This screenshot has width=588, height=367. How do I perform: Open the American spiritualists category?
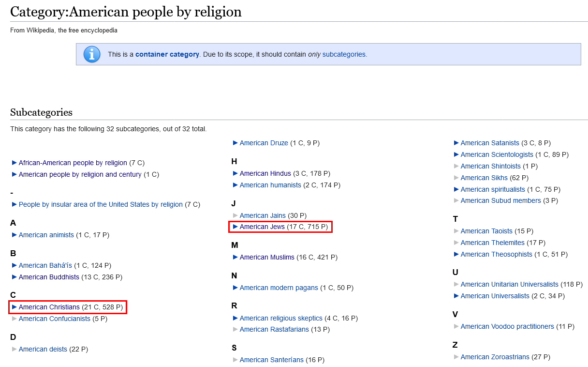(x=493, y=189)
